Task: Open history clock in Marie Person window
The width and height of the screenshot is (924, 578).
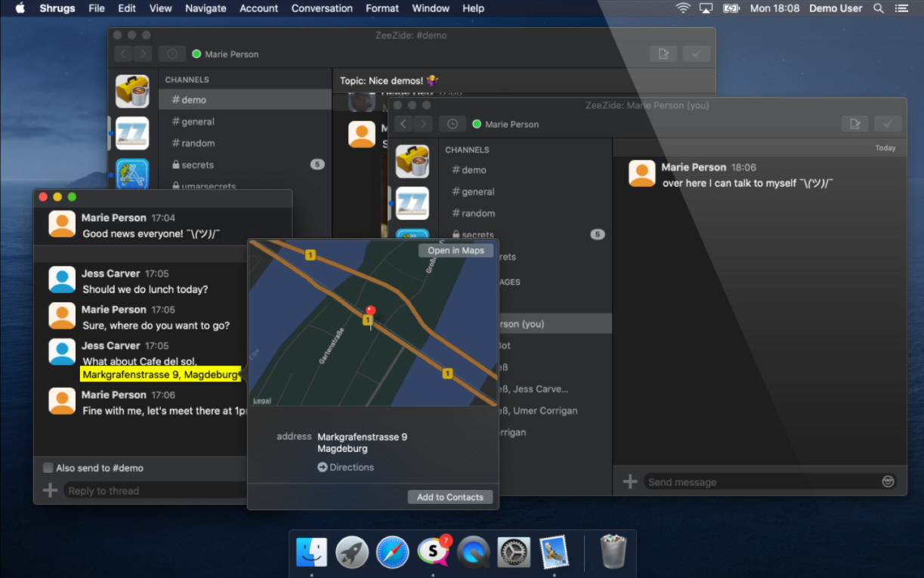Action: (453, 124)
